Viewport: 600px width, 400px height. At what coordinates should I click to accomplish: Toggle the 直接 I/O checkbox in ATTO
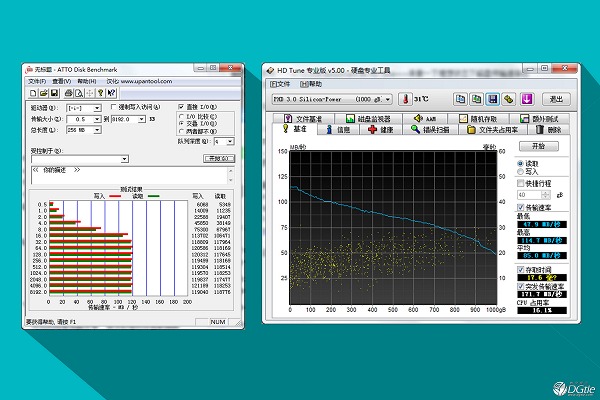(x=181, y=107)
